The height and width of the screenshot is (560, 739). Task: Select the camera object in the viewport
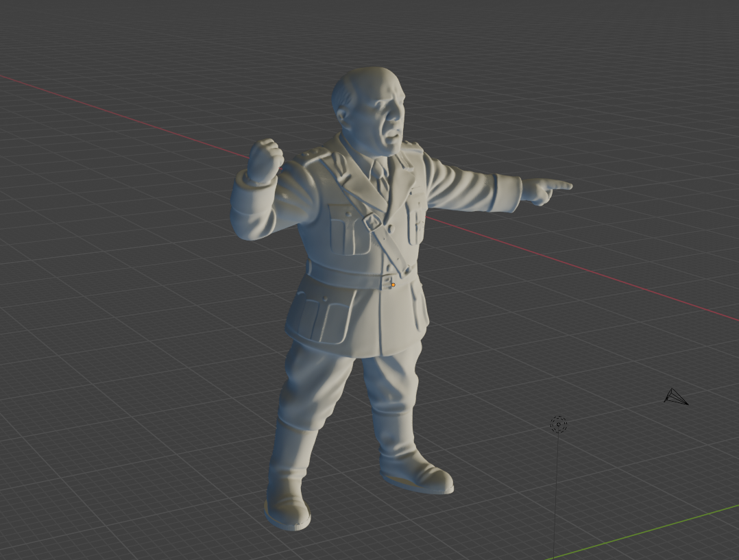pyautogui.click(x=675, y=396)
